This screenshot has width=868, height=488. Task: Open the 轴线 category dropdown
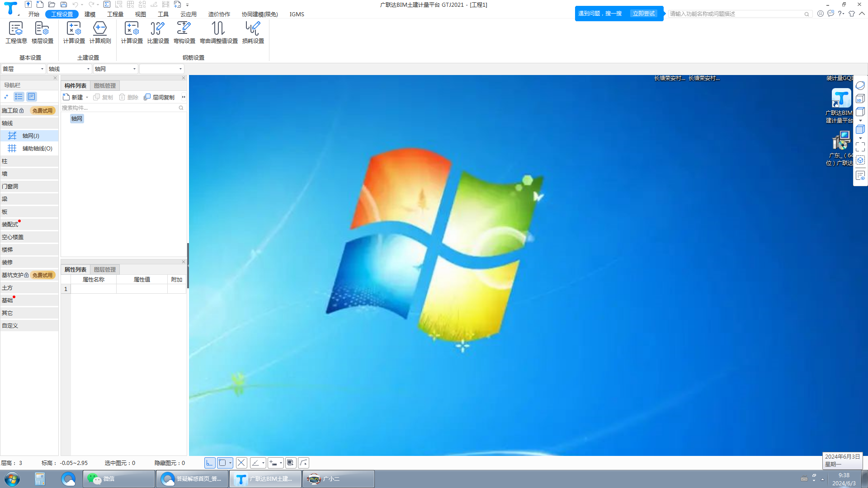(x=69, y=69)
